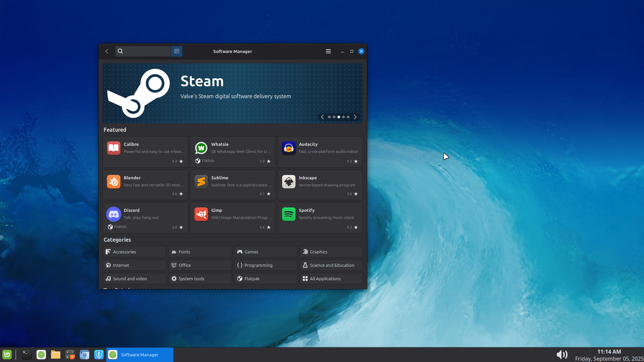Show next banner slide

(x=355, y=117)
